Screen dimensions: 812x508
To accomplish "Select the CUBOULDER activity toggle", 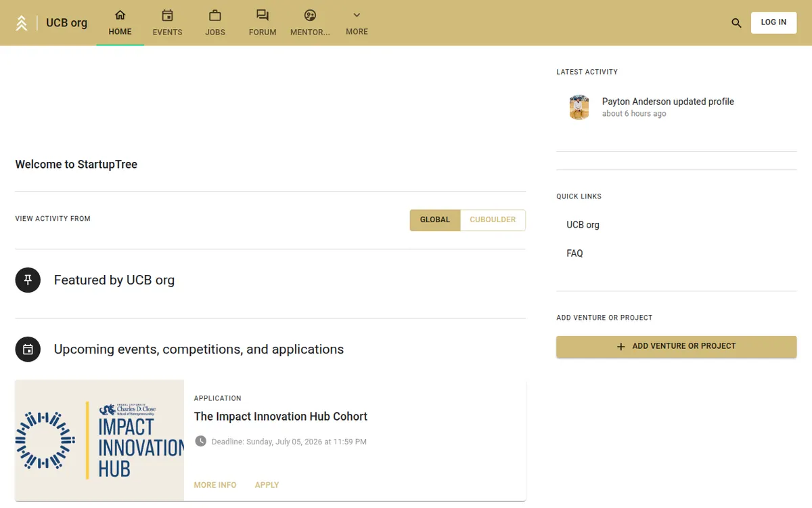I will [x=493, y=220].
